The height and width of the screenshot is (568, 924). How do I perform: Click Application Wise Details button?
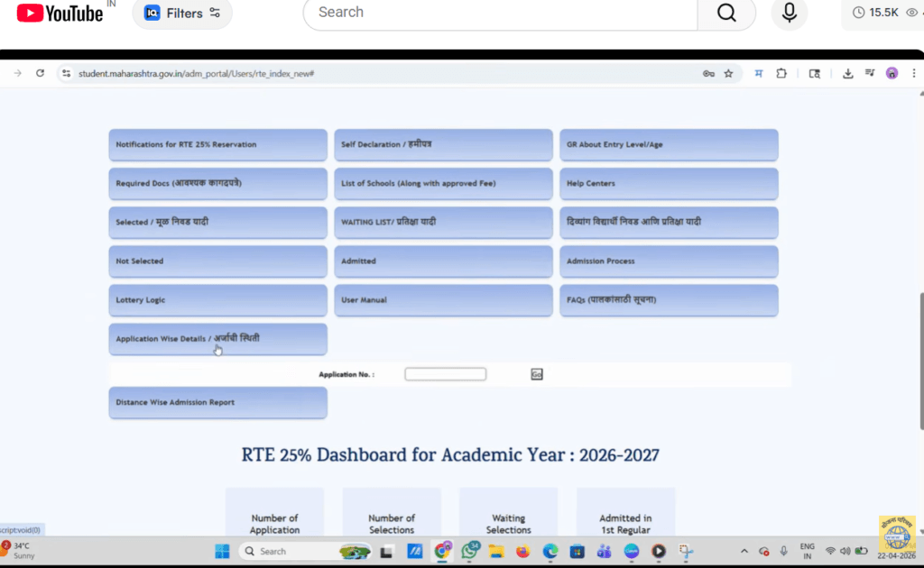(217, 339)
